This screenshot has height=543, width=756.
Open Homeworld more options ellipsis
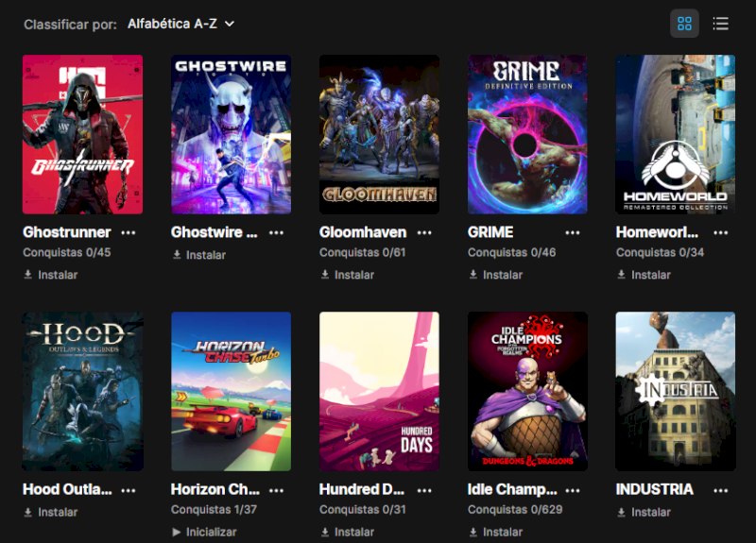pos(721,232)
